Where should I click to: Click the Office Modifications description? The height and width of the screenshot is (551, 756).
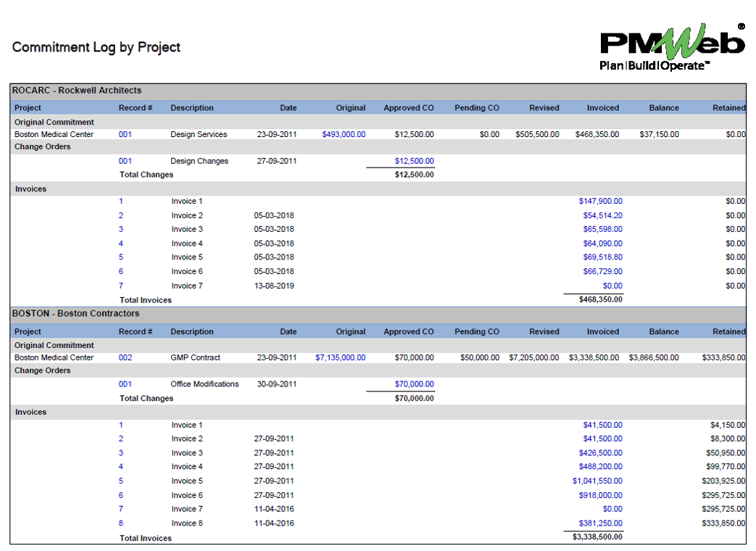tap(204, 384)
